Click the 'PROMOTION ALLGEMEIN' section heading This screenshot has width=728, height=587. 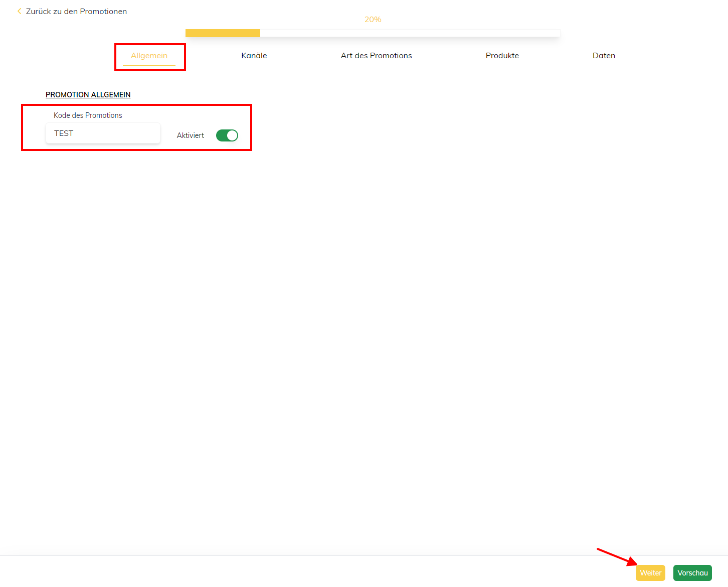(x=88, y=95)
